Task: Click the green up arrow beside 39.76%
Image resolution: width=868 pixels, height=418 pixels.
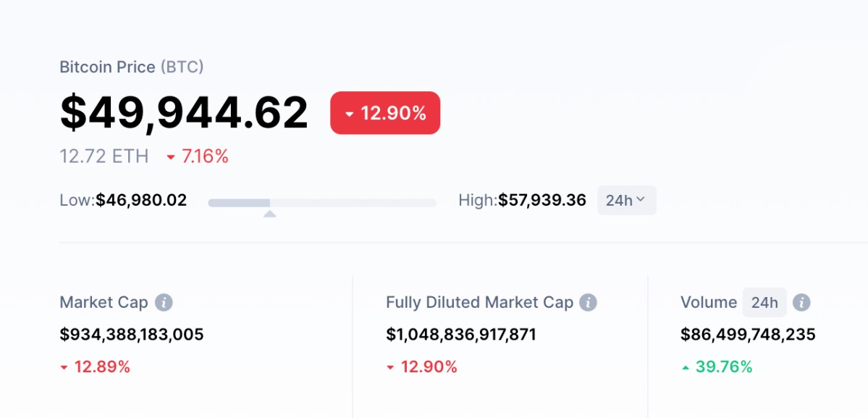Action: click(684, 367)
